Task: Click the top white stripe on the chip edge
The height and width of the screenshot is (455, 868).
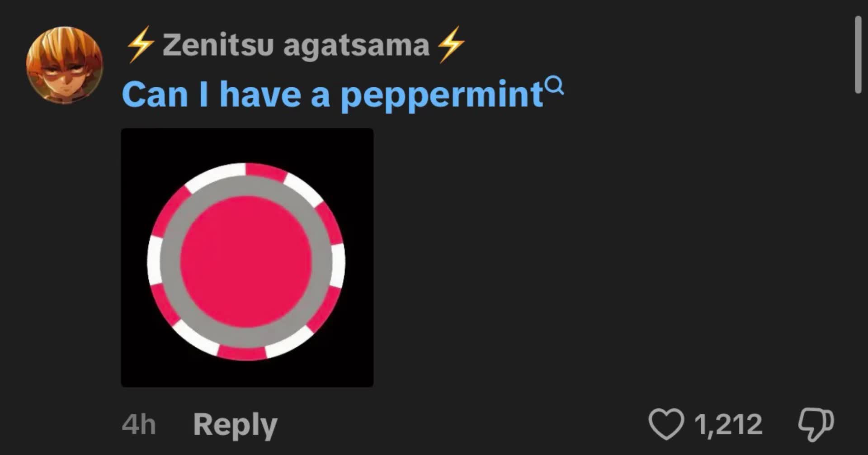Action: click(x=215, y=173)
